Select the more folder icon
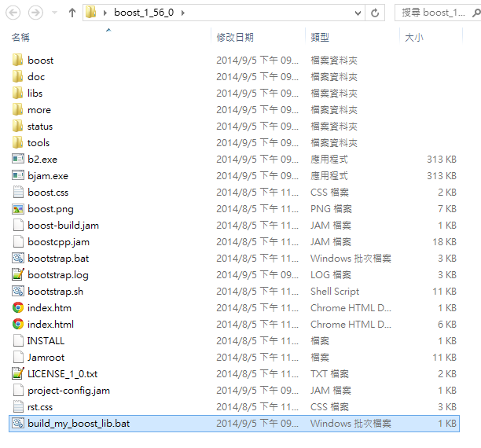This screenshot has height=448, width=481. pyautogui.click(x=17, y=109)
